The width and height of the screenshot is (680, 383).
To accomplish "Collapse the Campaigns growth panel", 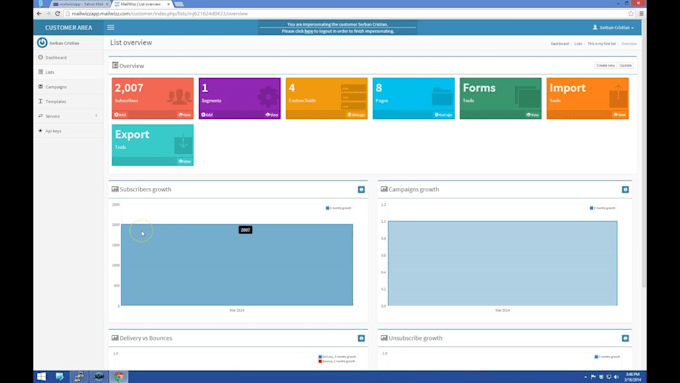I will [625, 190].
